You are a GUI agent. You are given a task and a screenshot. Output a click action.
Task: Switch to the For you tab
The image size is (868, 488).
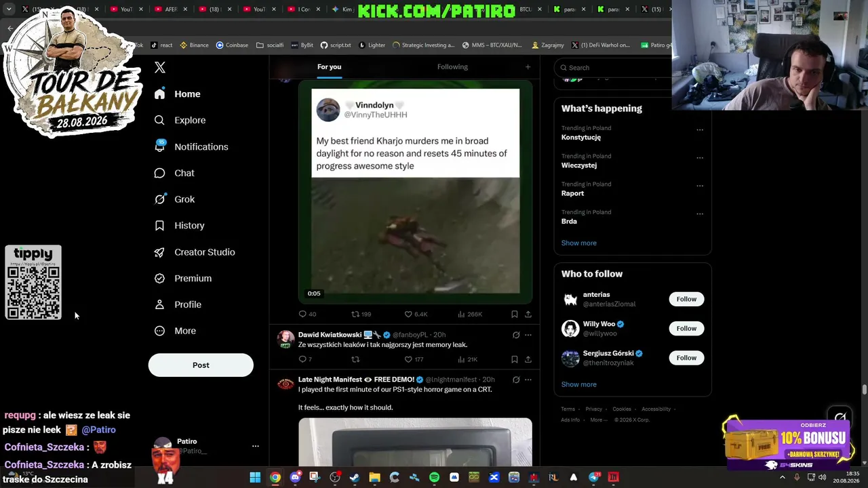[329, 66]
